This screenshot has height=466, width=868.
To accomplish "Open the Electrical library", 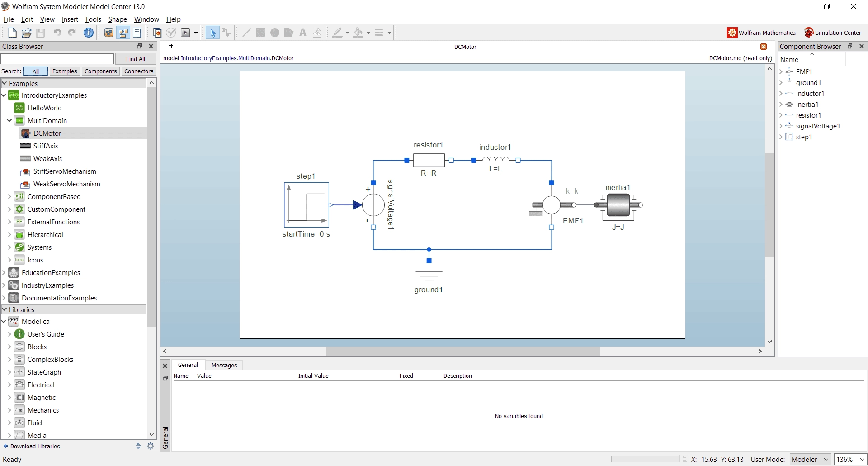I will (x=41, y=385).
